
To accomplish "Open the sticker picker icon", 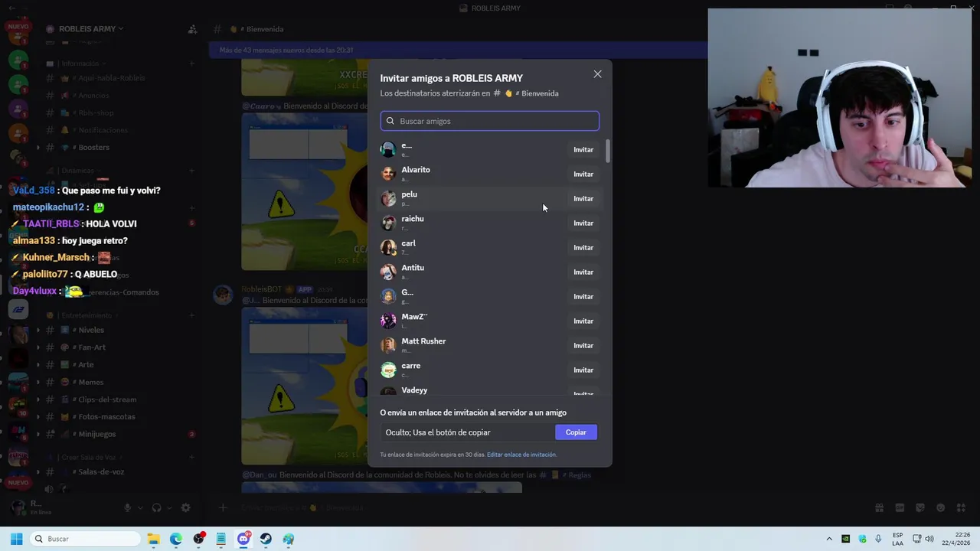I will point(920,507).
